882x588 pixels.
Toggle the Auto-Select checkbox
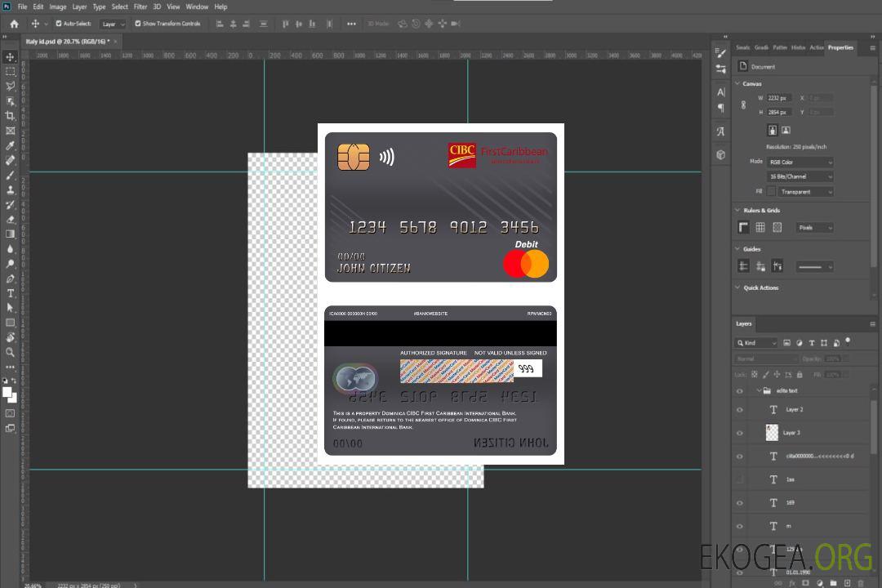coord(59,24)
